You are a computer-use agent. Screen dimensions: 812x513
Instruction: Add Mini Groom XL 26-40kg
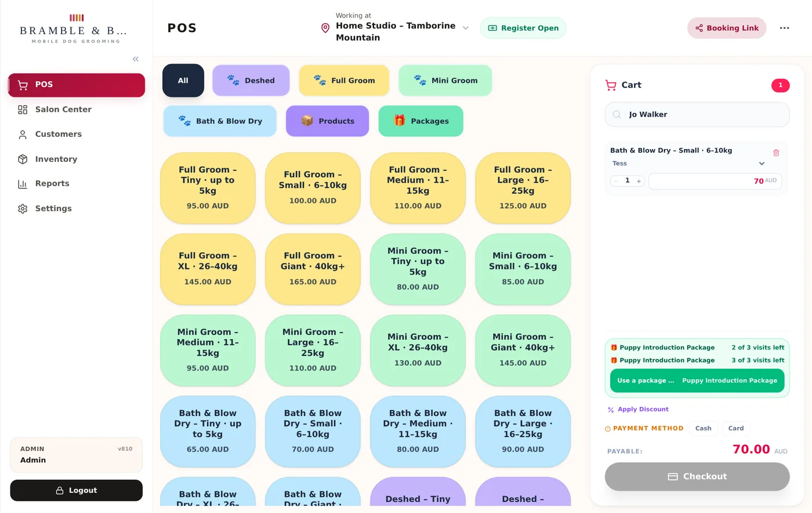point(418,350)
